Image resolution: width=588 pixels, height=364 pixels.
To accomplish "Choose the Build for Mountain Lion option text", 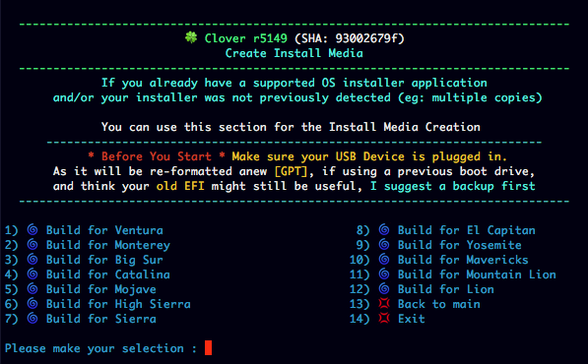I will (477, 274).
